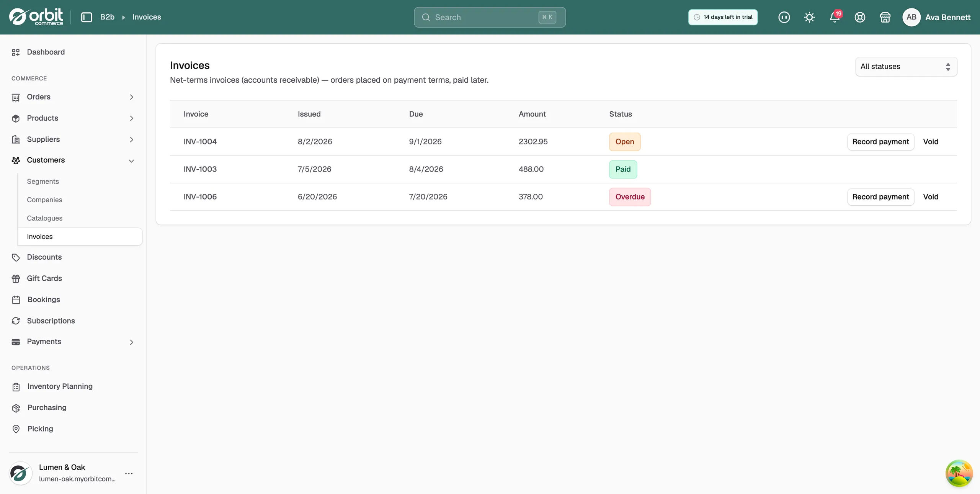Select the Invoices submenu item

pos(80,237)
